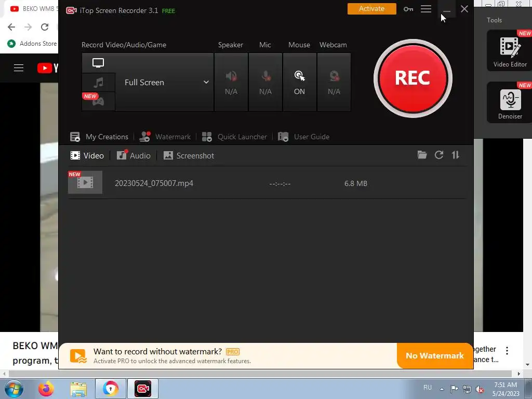Screen dimensions: 532x399
Task: Toggle the Mouse ON option
Action: (x=299, y=82)
